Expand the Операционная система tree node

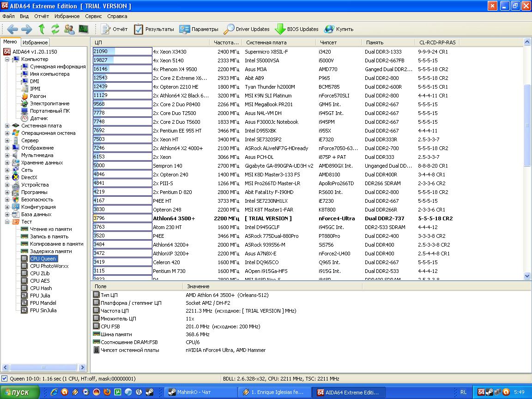coord(7,133)
